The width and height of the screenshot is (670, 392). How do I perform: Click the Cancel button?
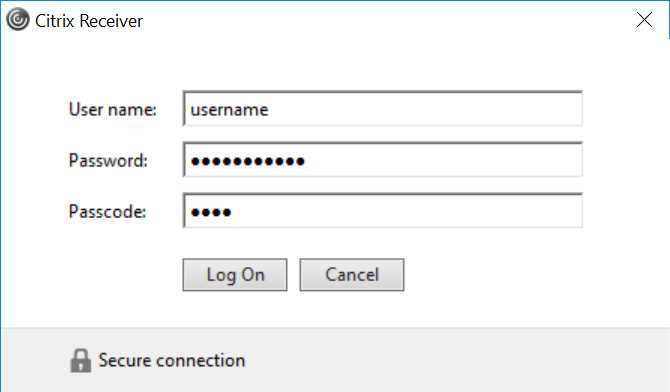[352, 275]
